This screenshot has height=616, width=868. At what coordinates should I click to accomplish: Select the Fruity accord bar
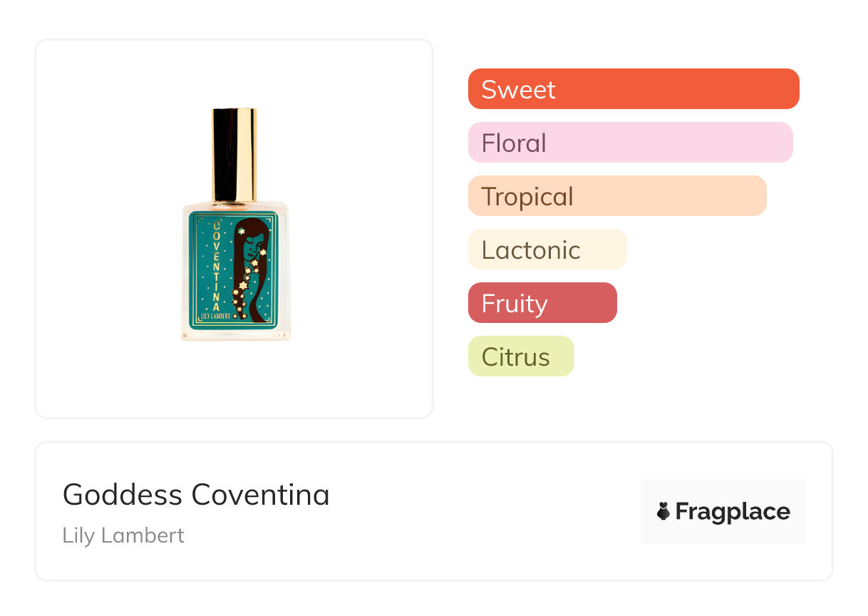[542, 303]
